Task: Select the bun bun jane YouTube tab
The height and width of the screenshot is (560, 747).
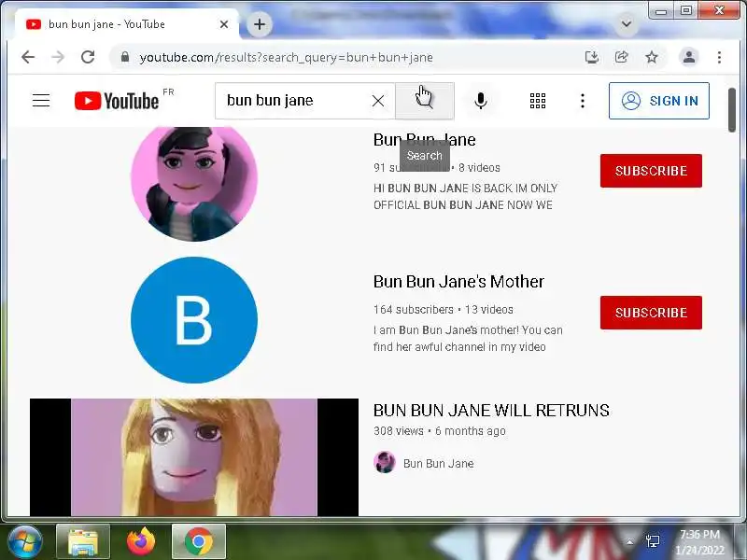Action: [127, 24]
